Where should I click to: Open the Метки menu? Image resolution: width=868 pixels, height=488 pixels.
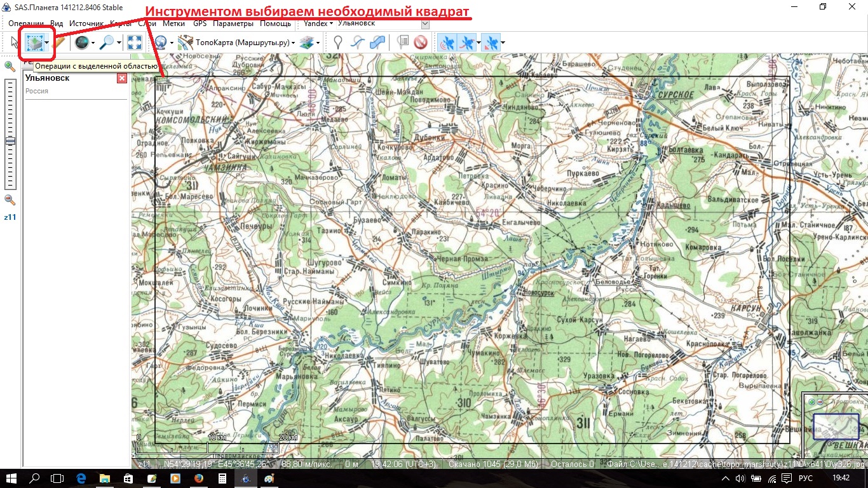point(173,24)
